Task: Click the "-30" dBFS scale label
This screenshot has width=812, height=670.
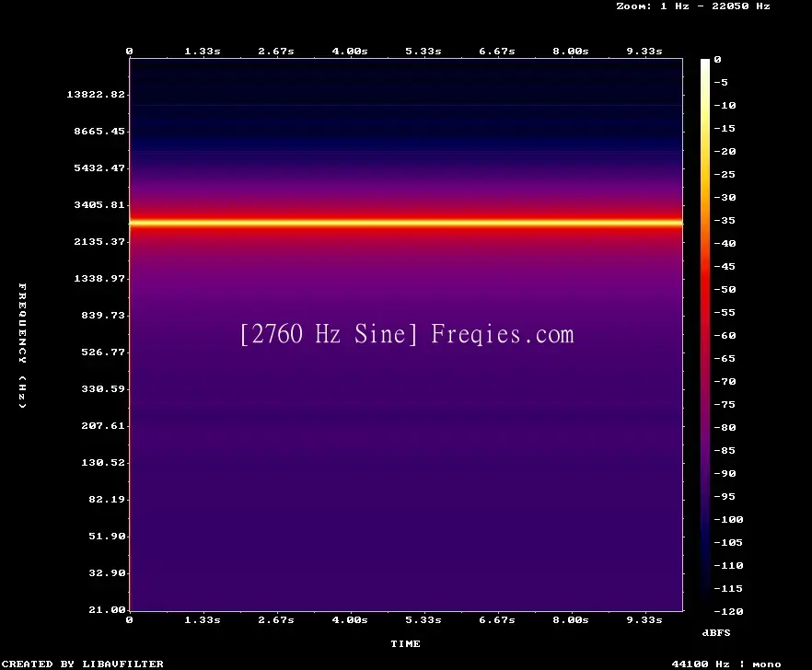Action: pyautogui.click(x=725, y=197)
